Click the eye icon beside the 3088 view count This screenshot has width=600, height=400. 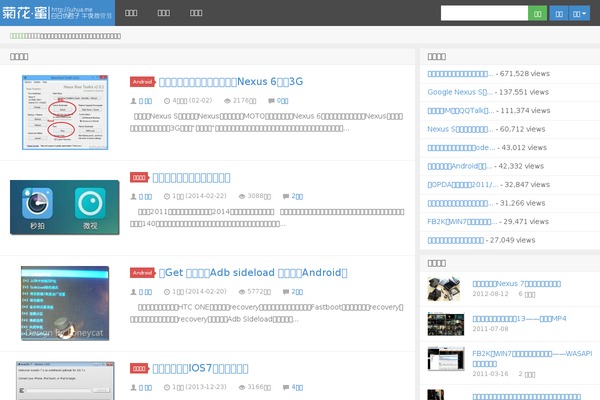242,196
